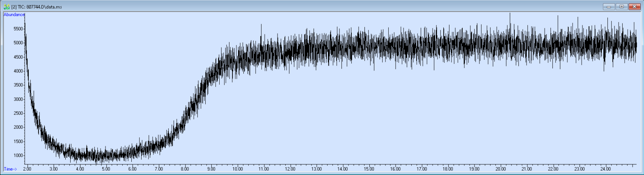Close the TIC chromatogram window
The image size is (644, 175).
tap(635, 7)
